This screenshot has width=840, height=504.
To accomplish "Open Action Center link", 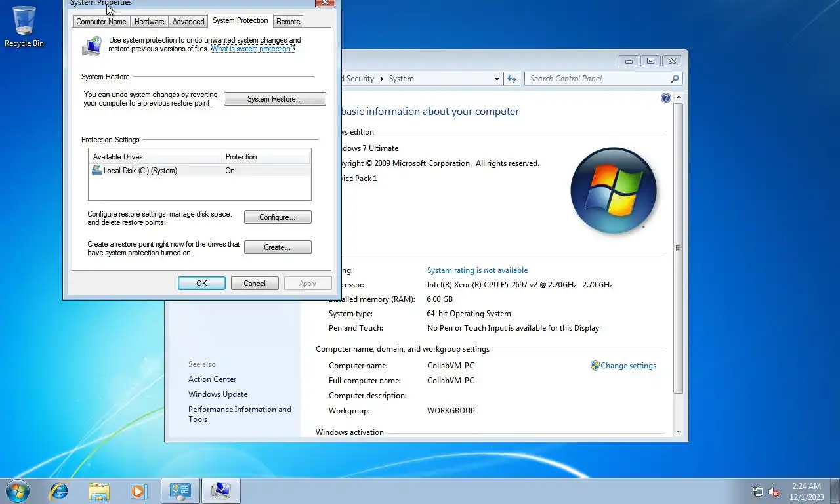I will point(212,379).
